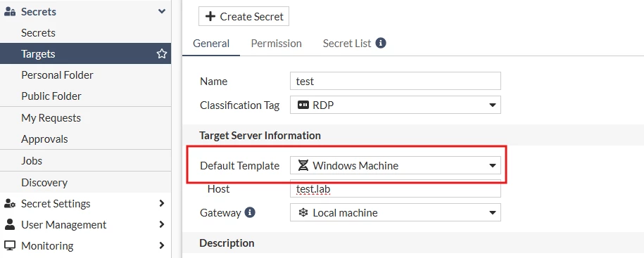Switch to the Secret List tab
This screenshot has height=258, width=644.
pos(347,44)
